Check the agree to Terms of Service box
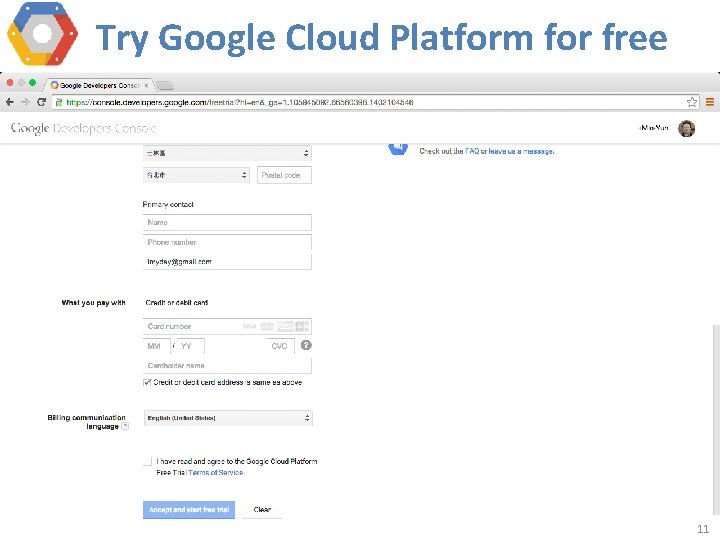 (x=148, y=461)
